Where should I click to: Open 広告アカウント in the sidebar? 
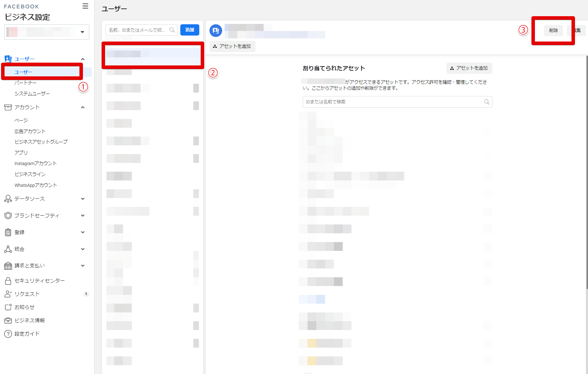30,131
